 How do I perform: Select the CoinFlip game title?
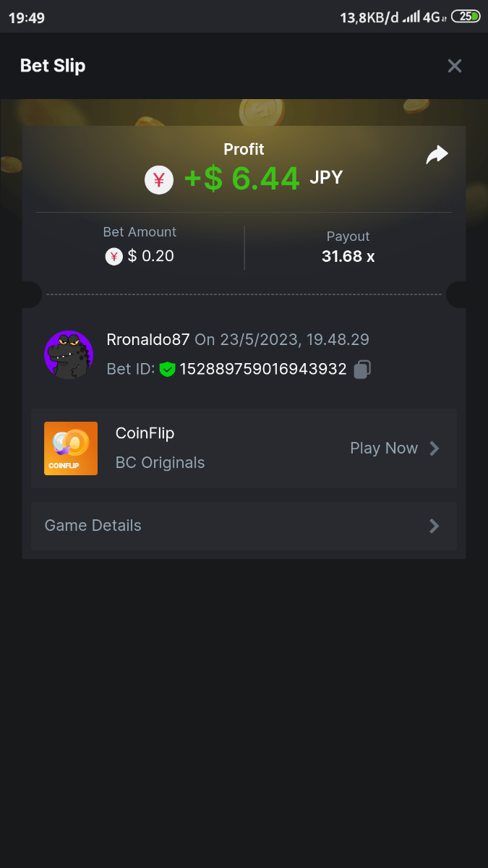(x=145, y=433)
